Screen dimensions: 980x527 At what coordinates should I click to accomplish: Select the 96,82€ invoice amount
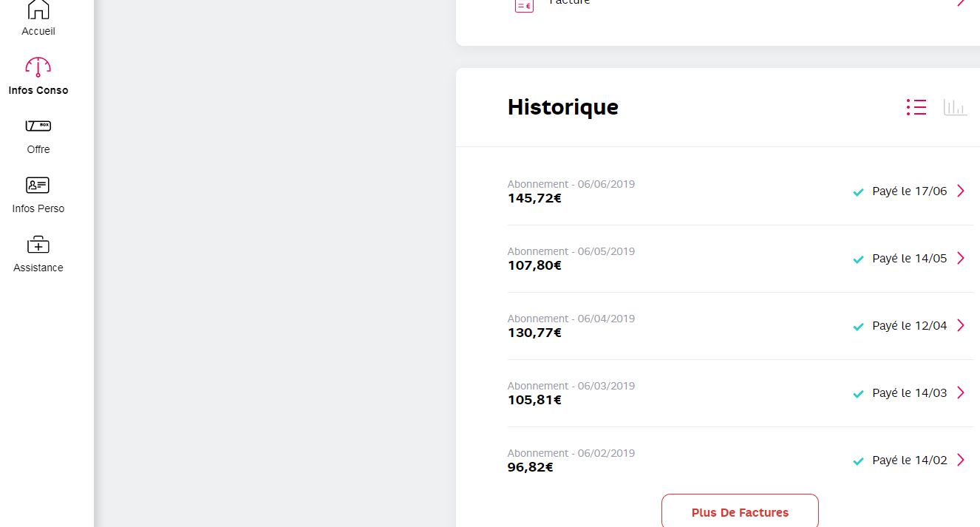coord(531,467)
